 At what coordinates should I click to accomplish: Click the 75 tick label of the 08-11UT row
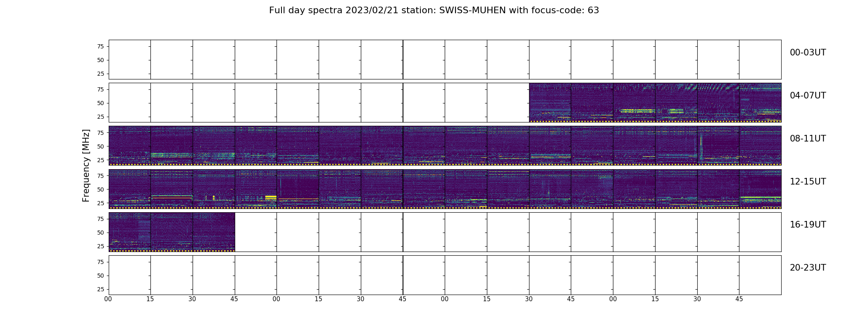coord(100,132)
